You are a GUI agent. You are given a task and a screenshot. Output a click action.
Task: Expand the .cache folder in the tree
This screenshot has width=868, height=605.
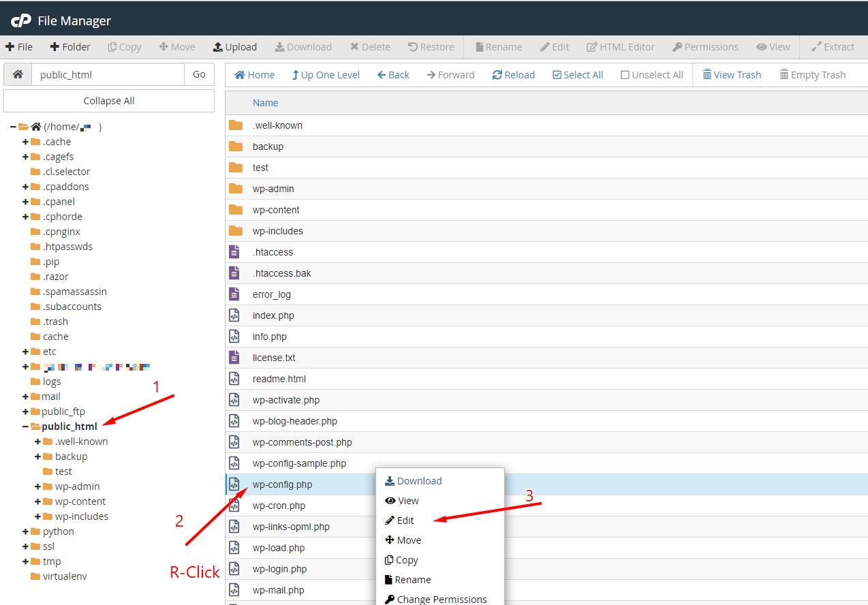pos(26,142)
